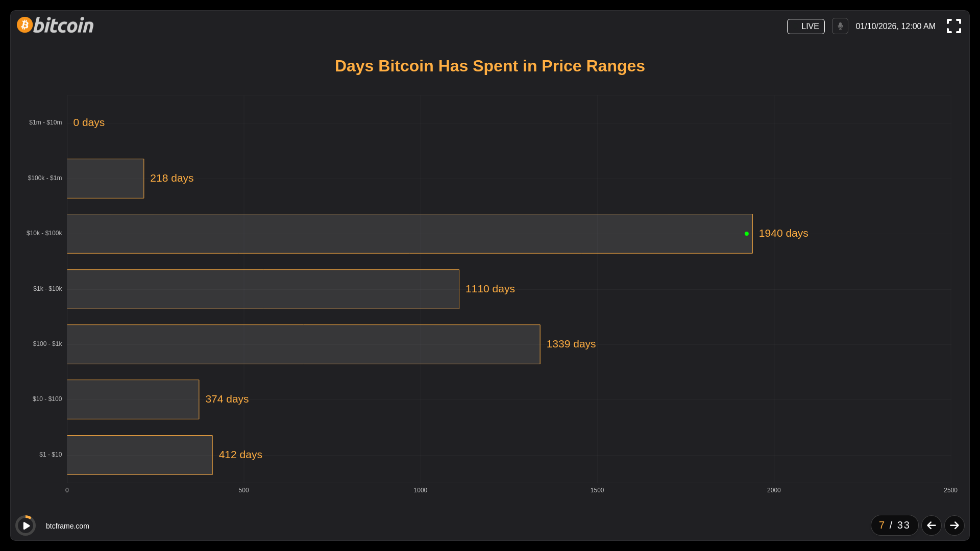980x551 pixels.
Task: Click the Bitcoin logo in the header
Action: pos(55,25)
